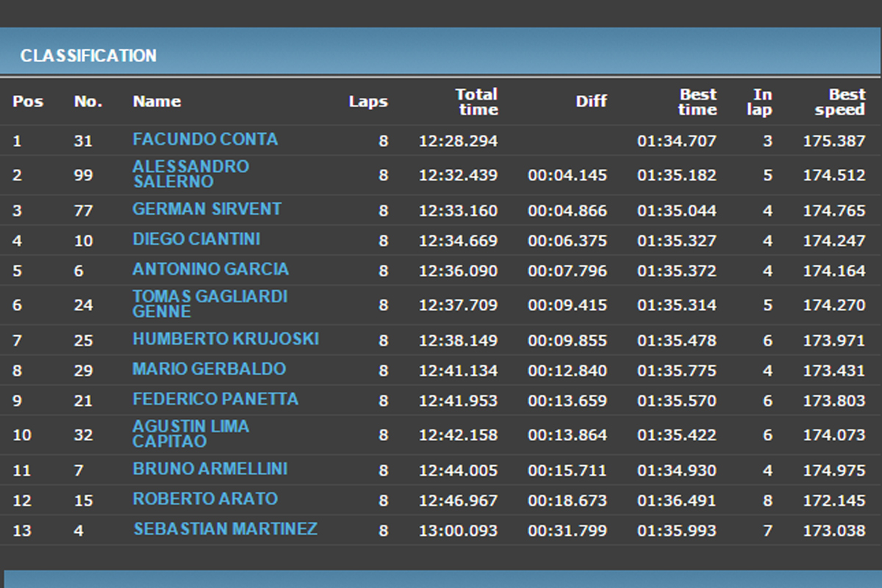This screenshot has width=882, height=588.
Task: Click the Laps column header
Action: (368, 101)
